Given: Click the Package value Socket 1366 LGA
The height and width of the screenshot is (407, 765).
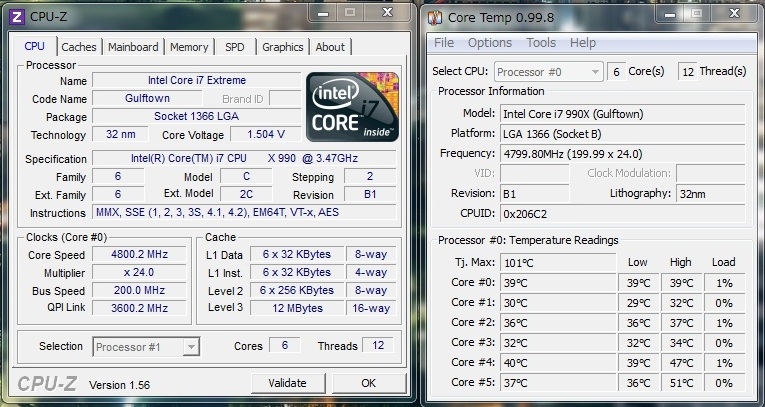Looking at the screenshot, I should tap(197, 116).
